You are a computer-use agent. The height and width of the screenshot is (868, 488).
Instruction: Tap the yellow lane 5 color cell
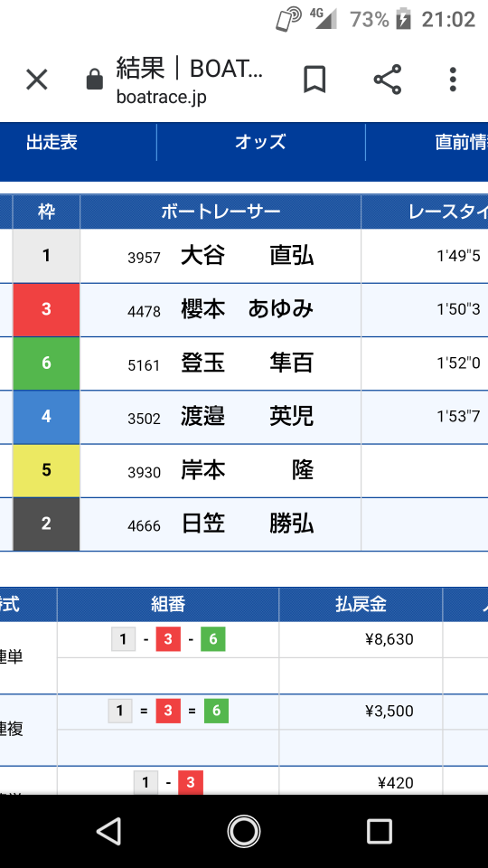coord(46,470)
